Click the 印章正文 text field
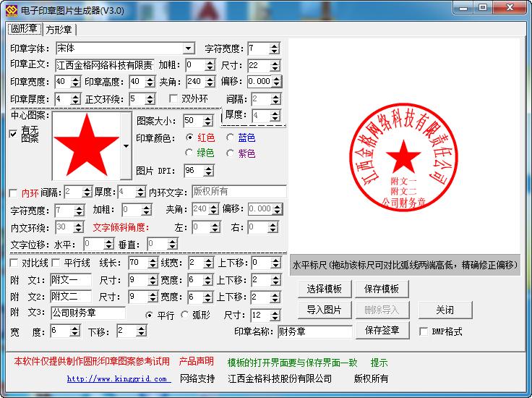Viewport: 532px width, 398px height. click(105, 65)
